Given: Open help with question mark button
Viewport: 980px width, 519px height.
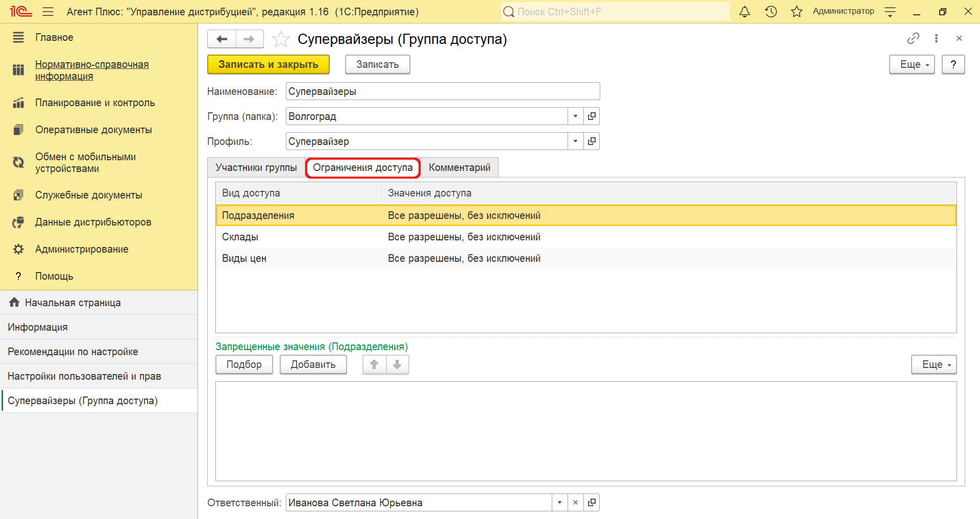Looking at the screenshot, I should 953,64.
